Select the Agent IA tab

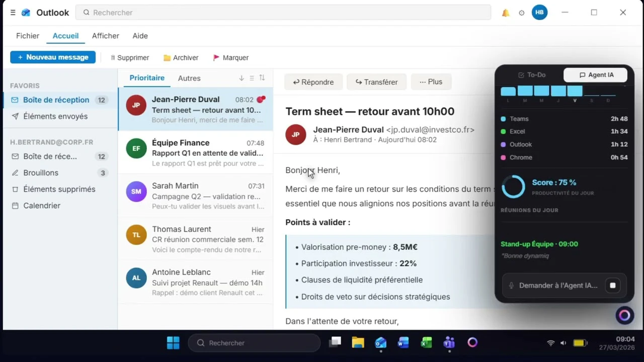(x=596, y=75)
